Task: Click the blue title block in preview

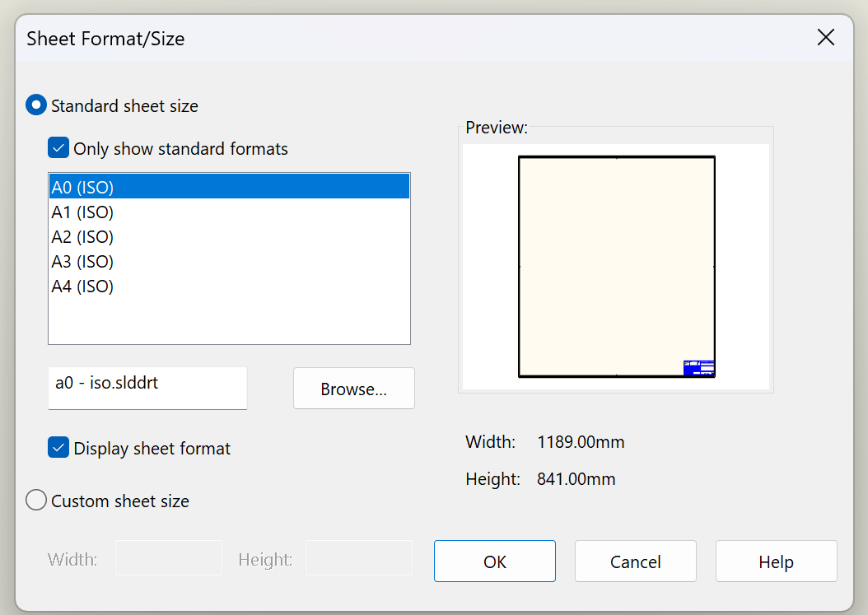Action: pos(699,368)
